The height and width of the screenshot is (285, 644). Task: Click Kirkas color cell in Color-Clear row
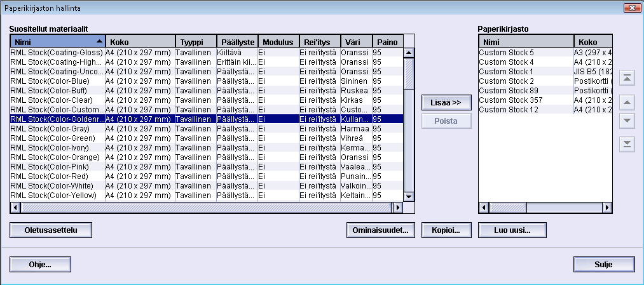357,100
